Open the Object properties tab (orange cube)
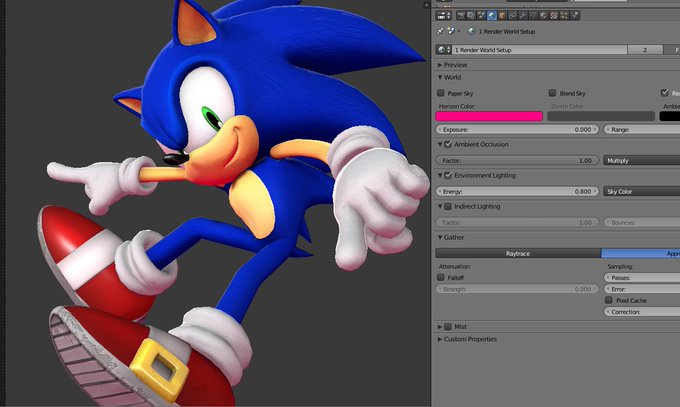The image size is (680, 407). [x=502, y=16]
